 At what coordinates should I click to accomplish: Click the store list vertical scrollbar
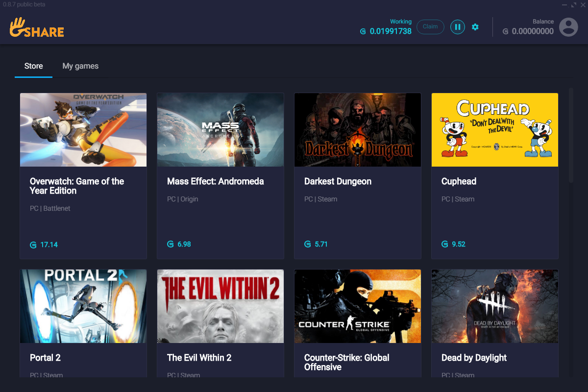pos(571,135)
